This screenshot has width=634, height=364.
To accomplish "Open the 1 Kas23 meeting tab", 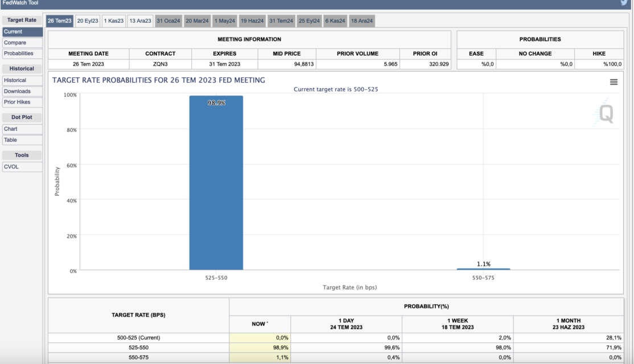I will click(114, 21).
